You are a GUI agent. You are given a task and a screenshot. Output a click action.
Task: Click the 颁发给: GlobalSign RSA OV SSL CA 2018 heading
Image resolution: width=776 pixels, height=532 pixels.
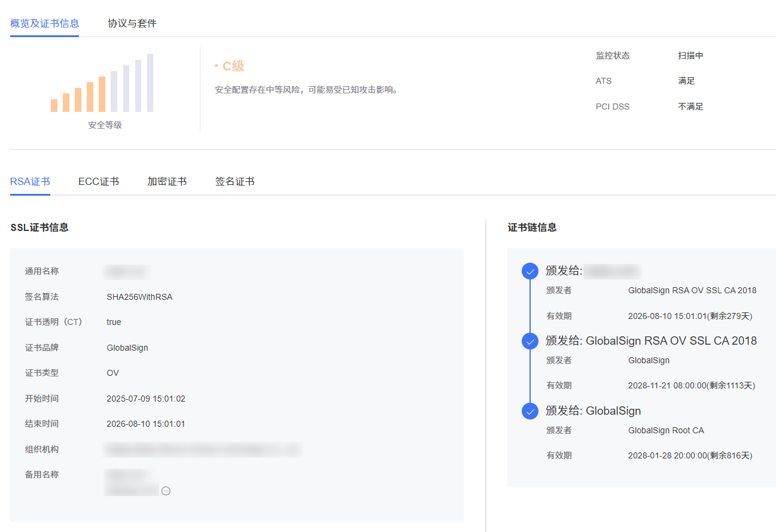tap(651, 341)
